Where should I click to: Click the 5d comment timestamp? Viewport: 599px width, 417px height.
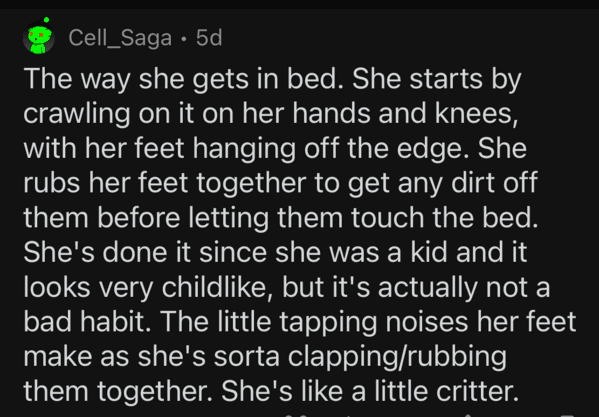(209, 38)
